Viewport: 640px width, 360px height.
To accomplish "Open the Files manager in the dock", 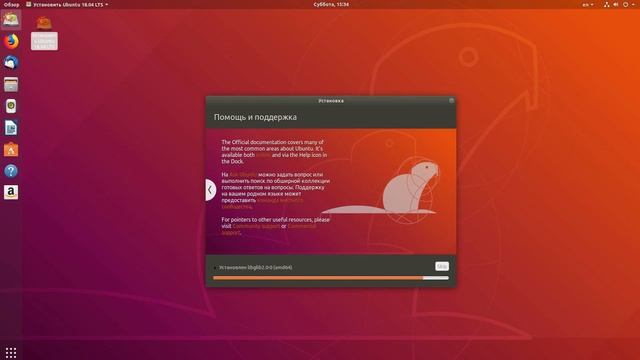I will [x=11, y=84].
